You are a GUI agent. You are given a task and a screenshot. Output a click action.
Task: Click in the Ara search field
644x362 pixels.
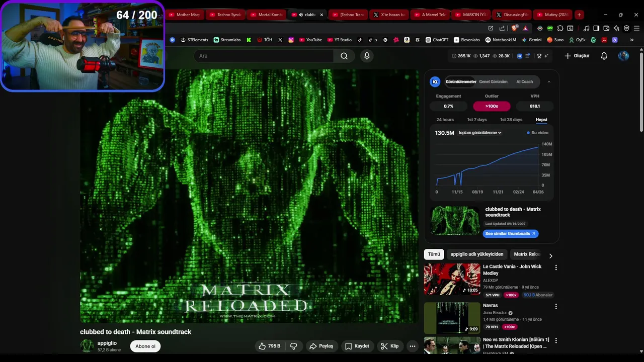tap(264, 56)
